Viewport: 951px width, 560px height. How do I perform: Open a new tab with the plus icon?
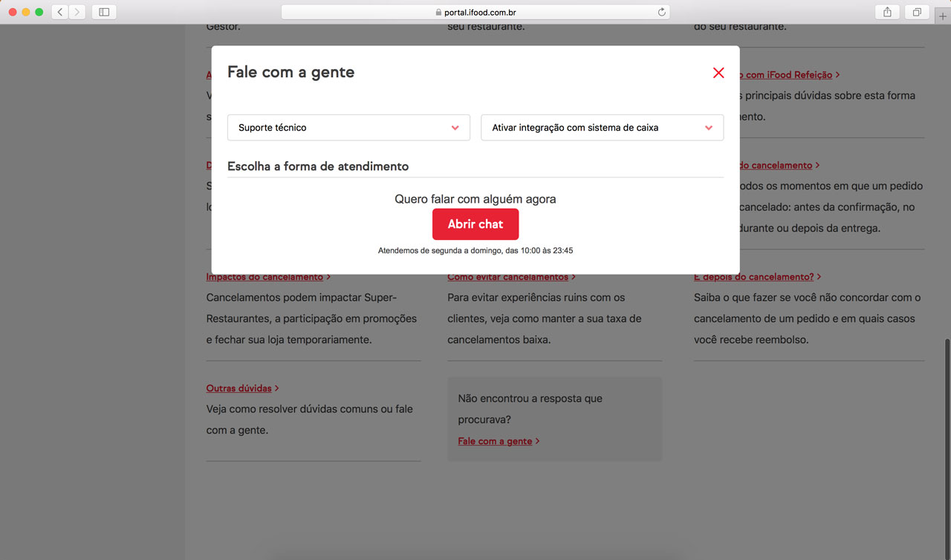pos(943,16)
